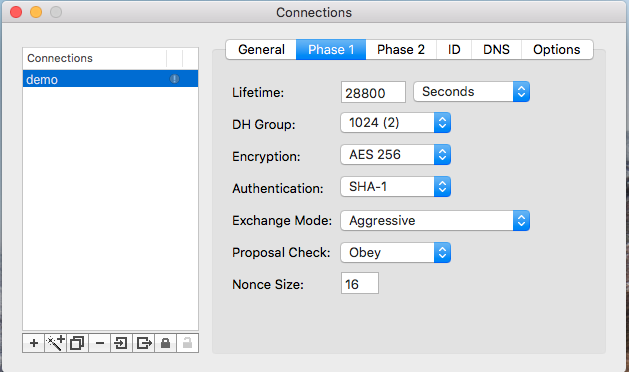Screen dimensions: 629x372
Task: Select the demo connection in the list
Action: [x=110, y=79]
